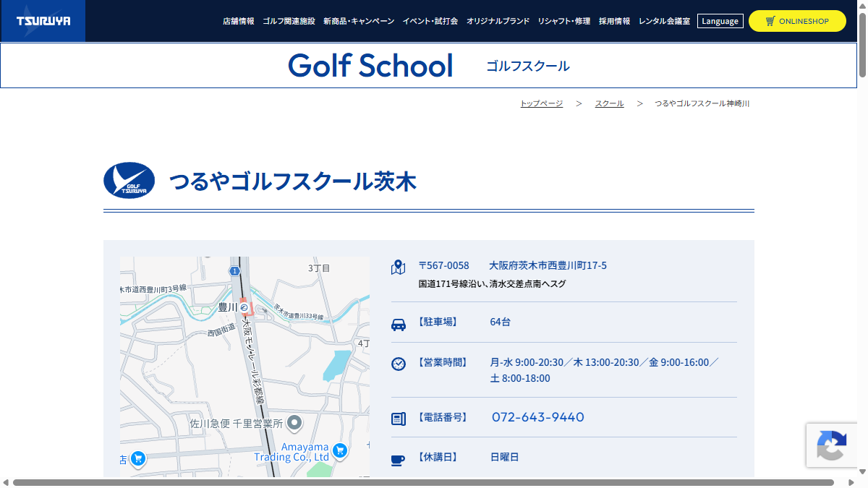The width and height of the screenshot is (868, 488).
Task: Go to レンタル会議室 page
Action: click(664, 21)
